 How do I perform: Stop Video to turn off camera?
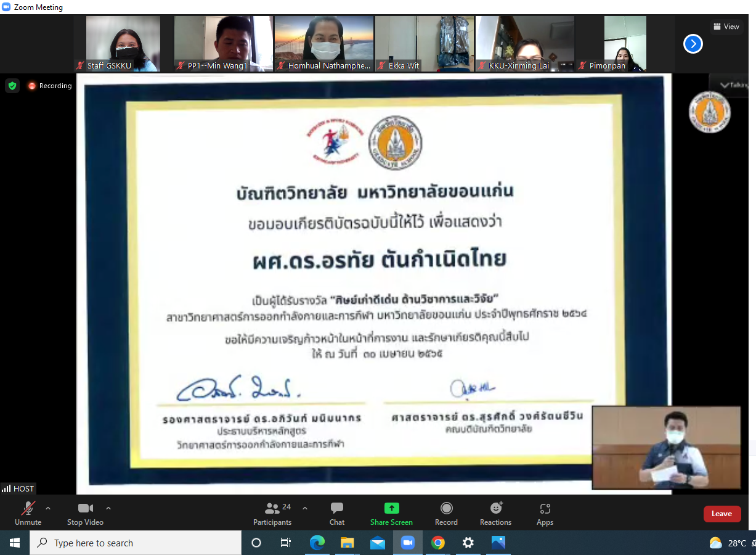pyautogui.click(x=85, y=513)
